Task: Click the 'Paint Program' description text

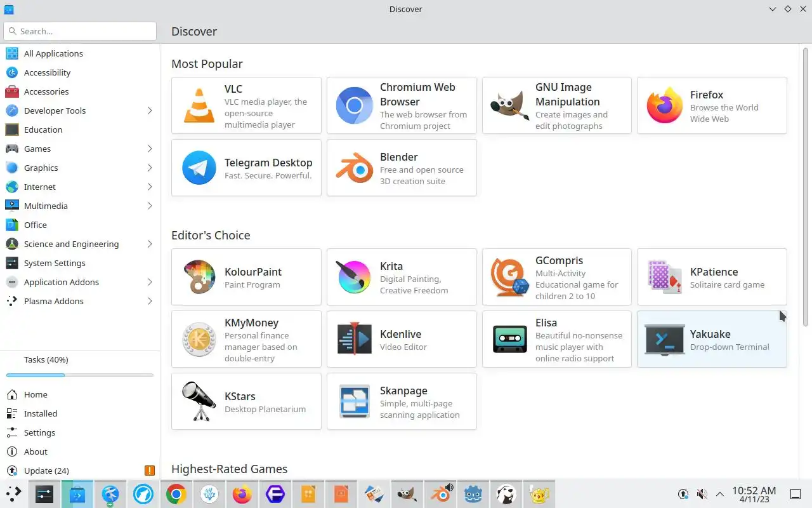Action: (252, 284)
